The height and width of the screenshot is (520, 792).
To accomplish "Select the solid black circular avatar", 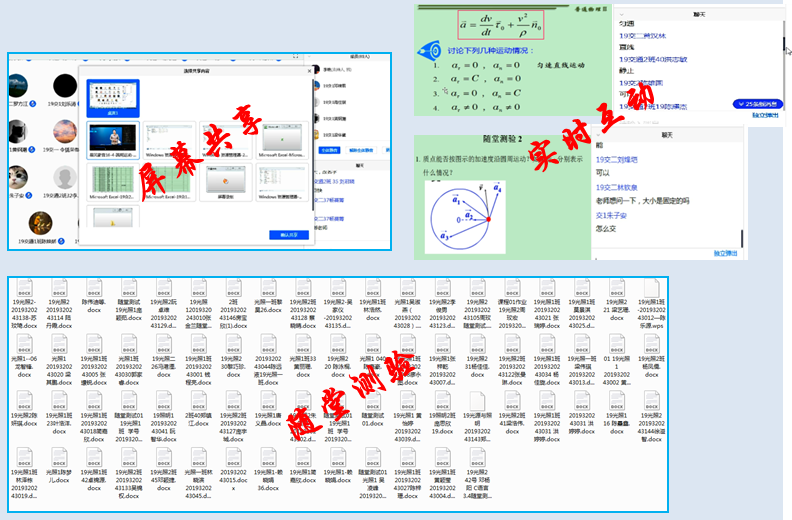I will pos(67,84).
